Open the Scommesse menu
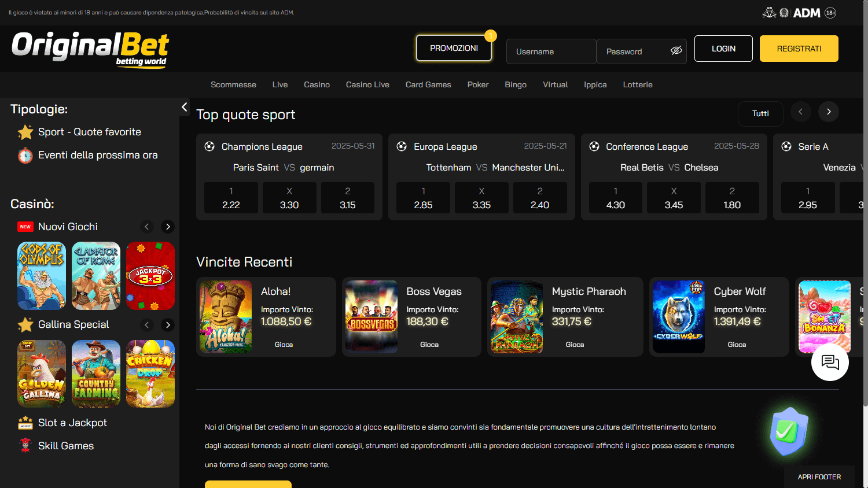This screenshot has height=488, width=868. [x=233, y=84]
